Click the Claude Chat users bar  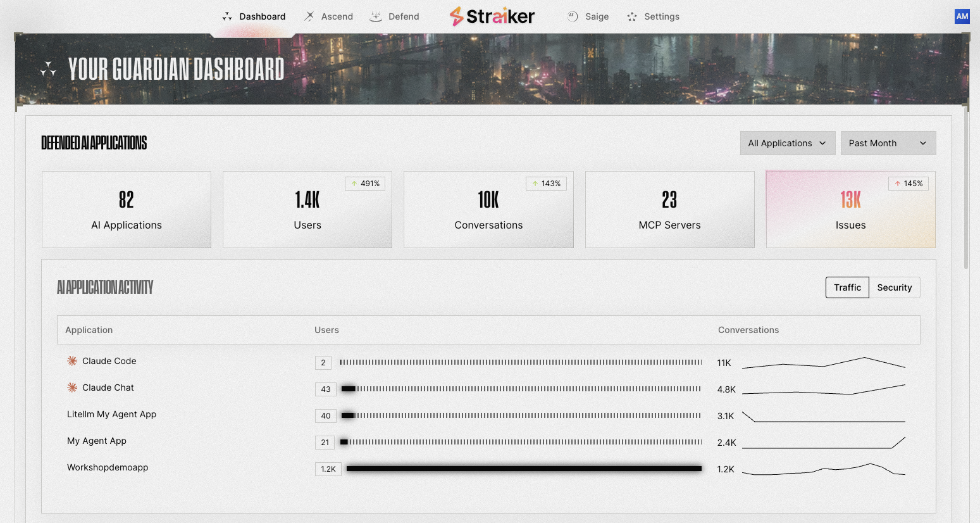[521, 389]
